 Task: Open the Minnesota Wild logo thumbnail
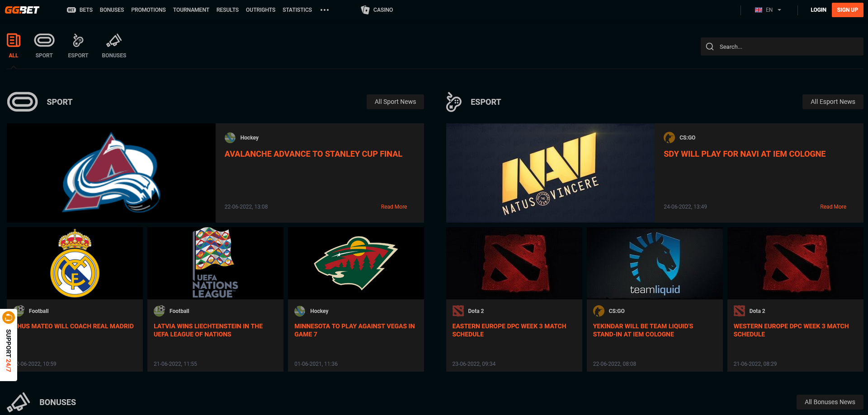pyautogui.click(x=356, y=263)
